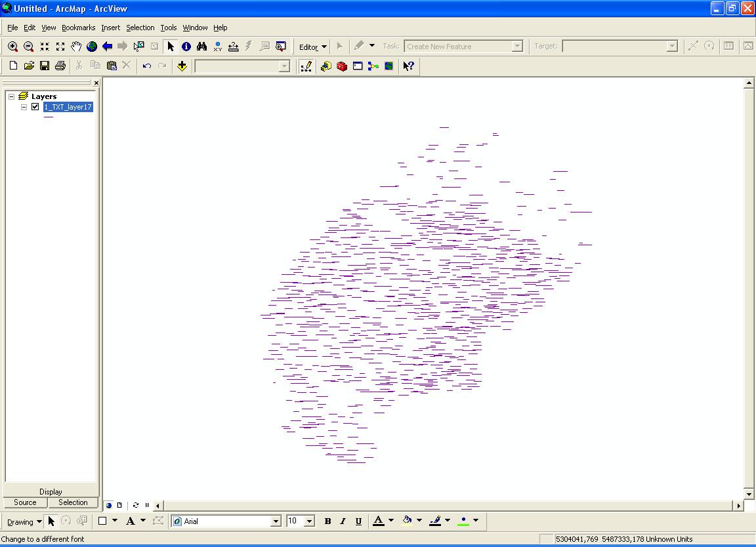Viewport: 756px width, 547px height.
Task: Choose the Select Features tool
Action: pos(139,47)
